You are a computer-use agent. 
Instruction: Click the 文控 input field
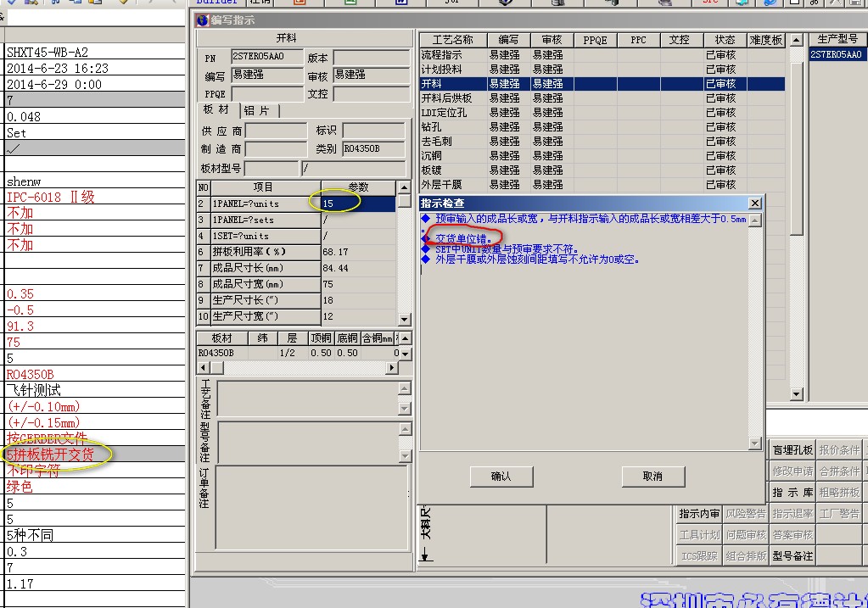point(372,94)
